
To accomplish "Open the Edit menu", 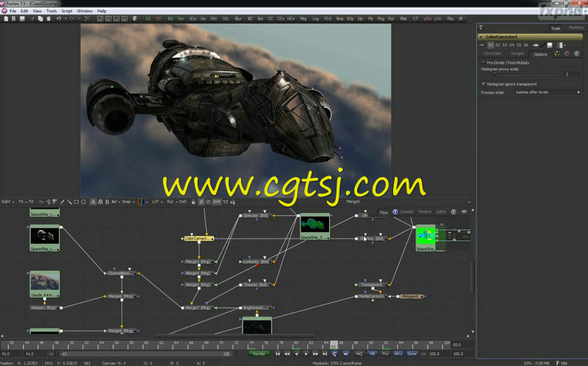I will (x=24, y=11).
